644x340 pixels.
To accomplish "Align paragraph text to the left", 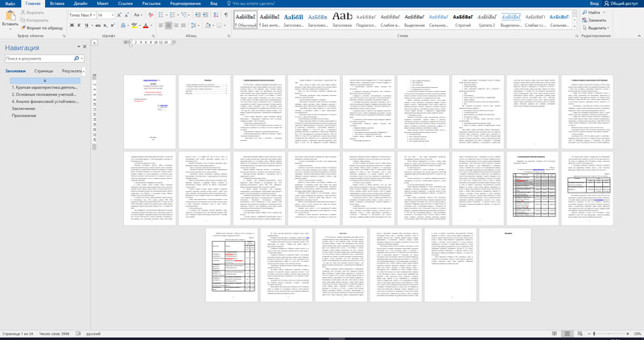I will 161,26.
